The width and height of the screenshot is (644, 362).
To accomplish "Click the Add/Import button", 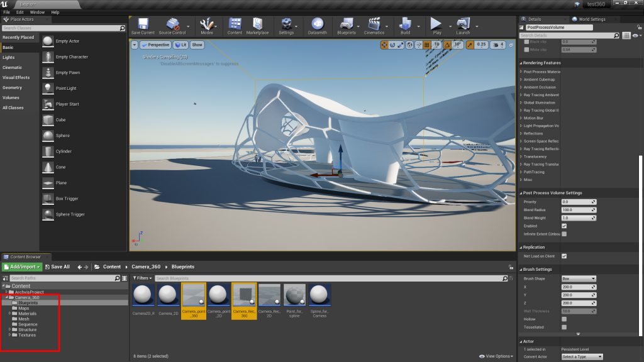I will click(22, 266).
